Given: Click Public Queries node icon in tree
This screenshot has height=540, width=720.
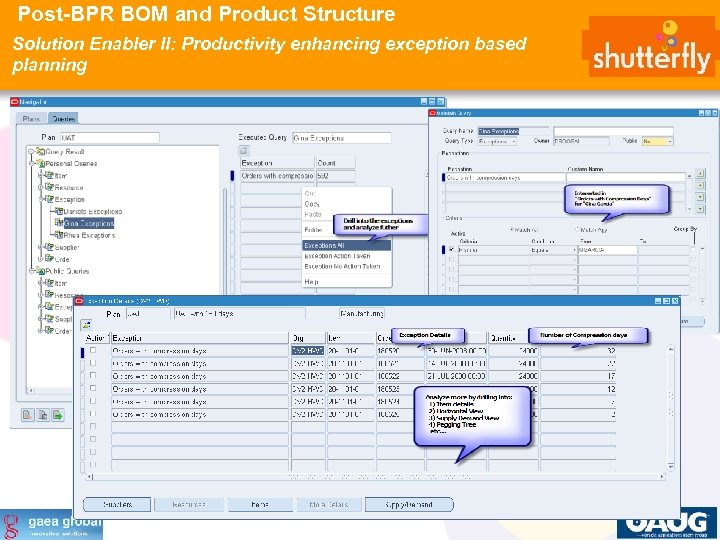Looking at the screenshot, I should (40, 271).
